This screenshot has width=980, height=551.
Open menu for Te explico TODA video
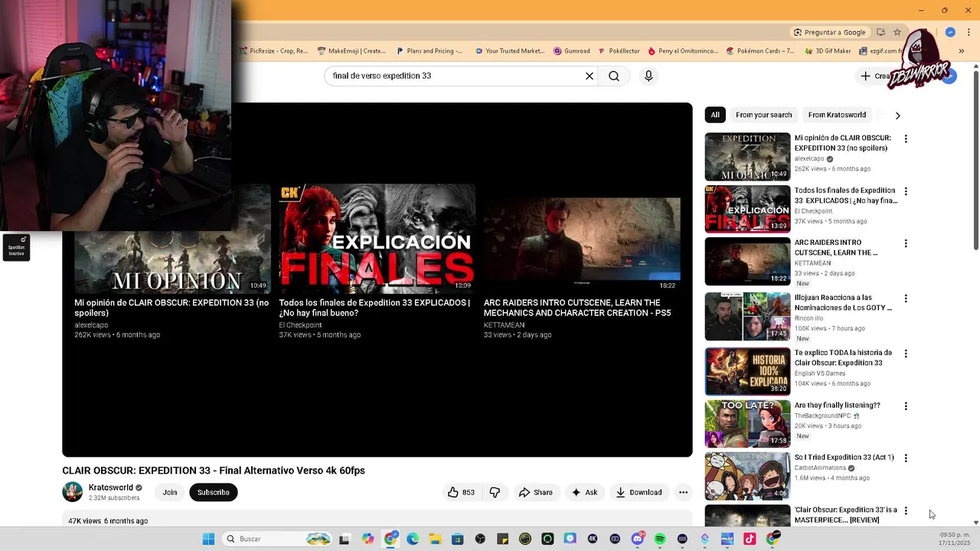click(x=906, y=354)
